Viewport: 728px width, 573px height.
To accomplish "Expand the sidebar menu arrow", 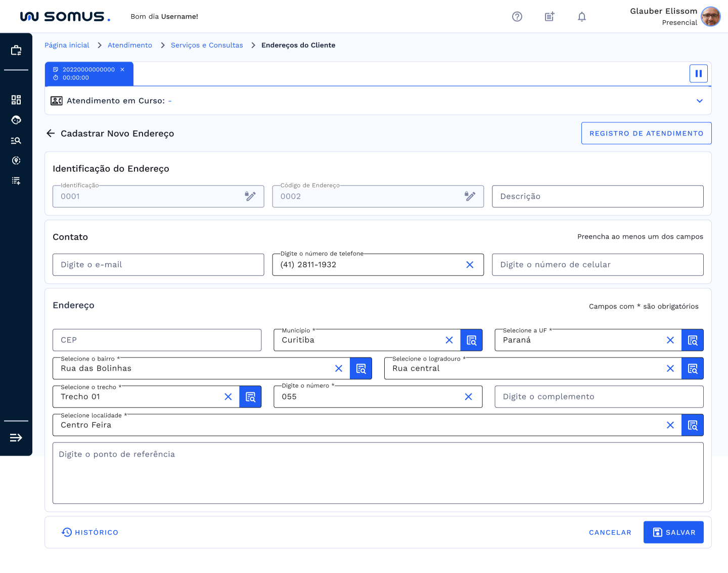I will tap(16, 437).
